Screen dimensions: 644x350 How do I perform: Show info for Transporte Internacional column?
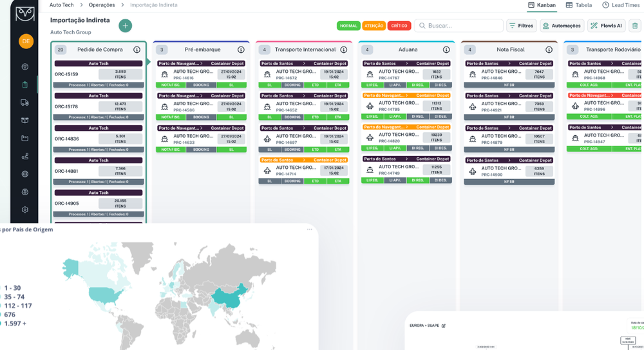(x=344, y=50)
